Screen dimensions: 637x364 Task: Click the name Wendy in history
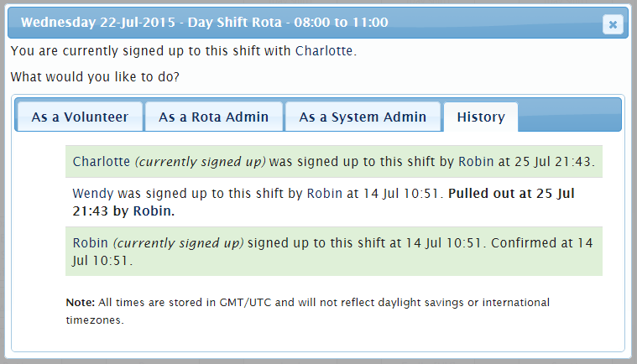(92, 194)
